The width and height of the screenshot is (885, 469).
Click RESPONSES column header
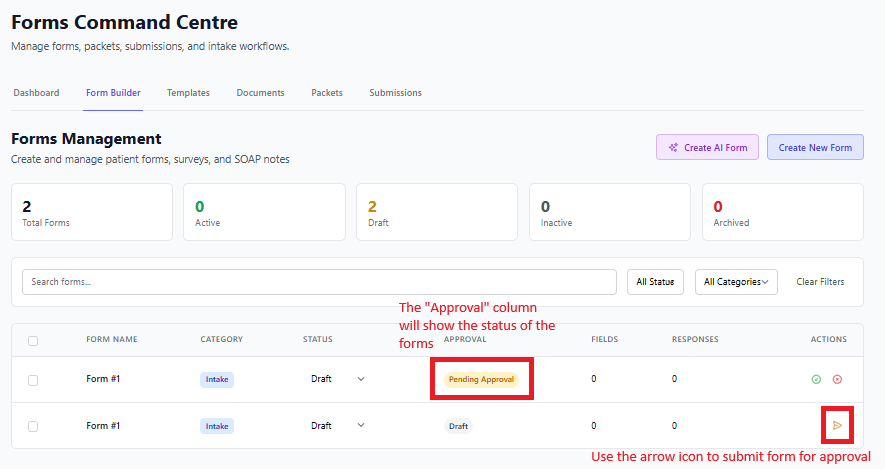(695, 339)
